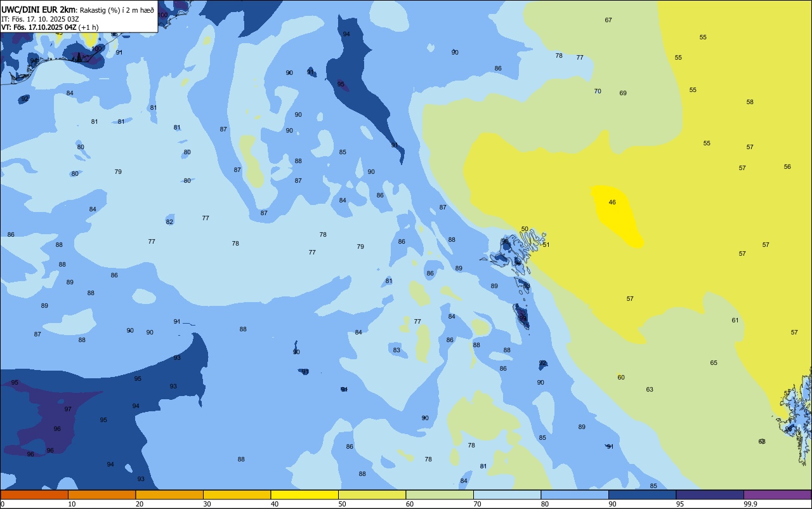Click the 97 value in the dark purple area

point(68,409)
